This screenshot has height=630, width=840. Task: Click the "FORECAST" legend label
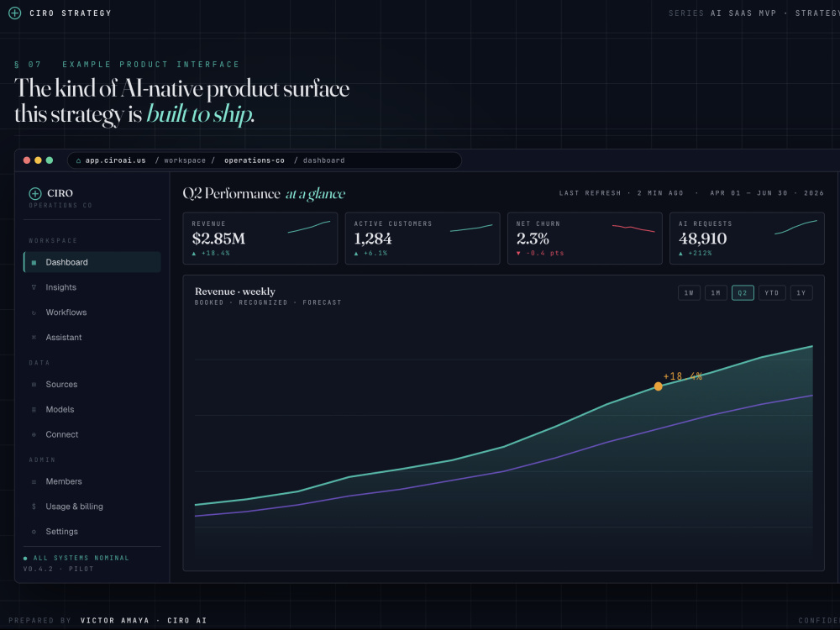point(322,303)
